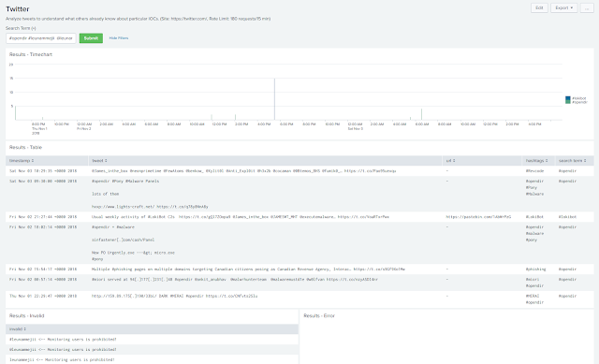The image size is (599, 364).
Task: Click the #LokiBot hashtag cell
Action: 534,217
